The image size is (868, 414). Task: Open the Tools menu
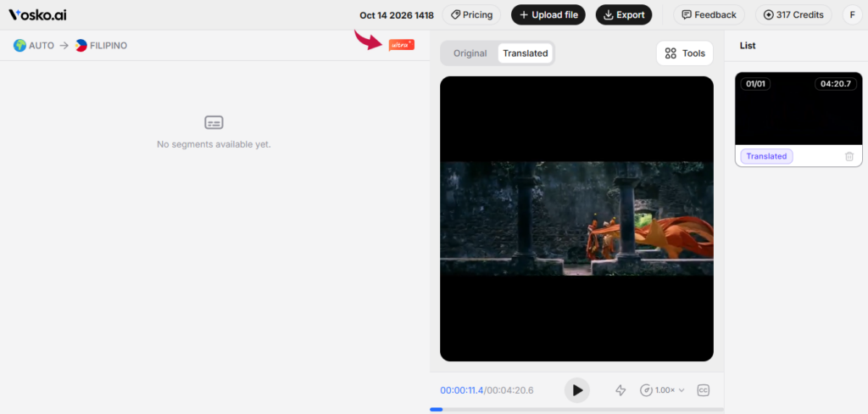point(685,53)
